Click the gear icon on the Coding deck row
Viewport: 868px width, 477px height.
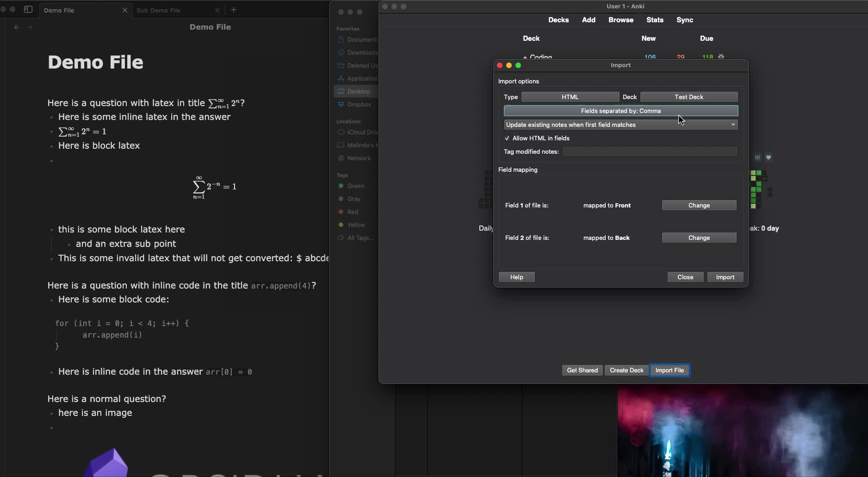[720, 56]
